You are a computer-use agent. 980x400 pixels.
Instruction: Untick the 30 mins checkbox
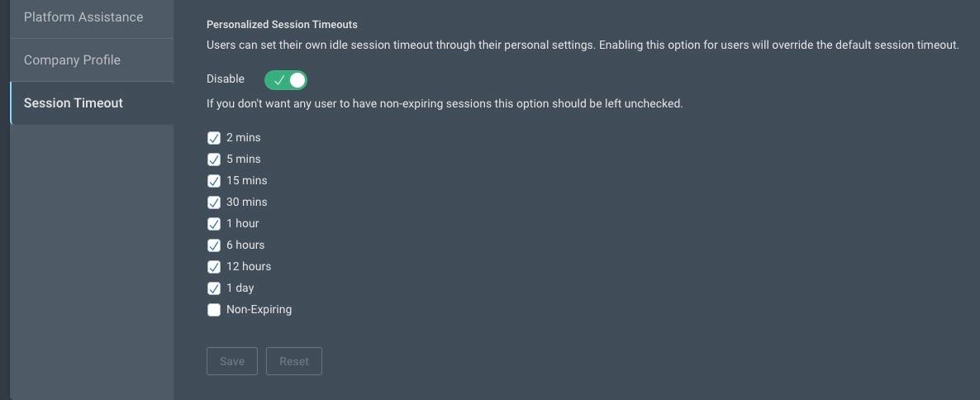pyautogui.click(x=214, y=202)
